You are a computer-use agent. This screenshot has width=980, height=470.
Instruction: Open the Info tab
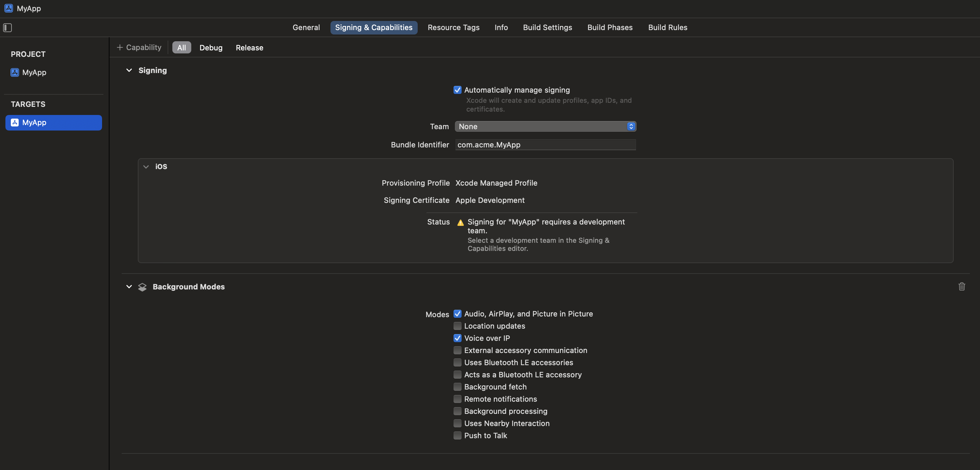click(501, 27)
